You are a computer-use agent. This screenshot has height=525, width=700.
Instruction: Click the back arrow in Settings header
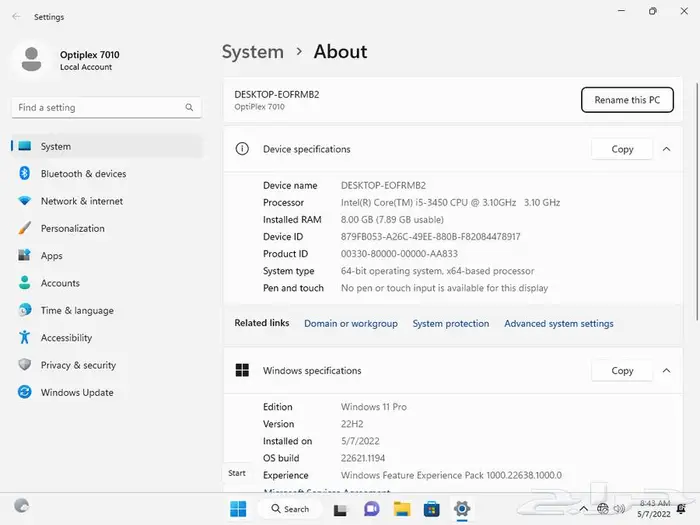[x=17, y=17]
